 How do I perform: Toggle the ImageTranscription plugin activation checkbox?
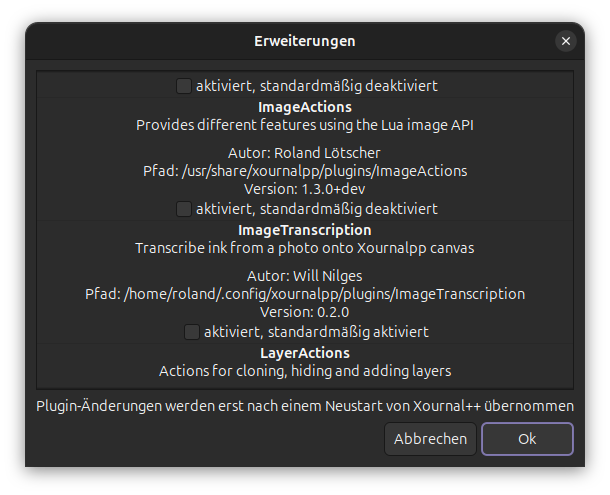pyautogui.click(x=192, y=331)
